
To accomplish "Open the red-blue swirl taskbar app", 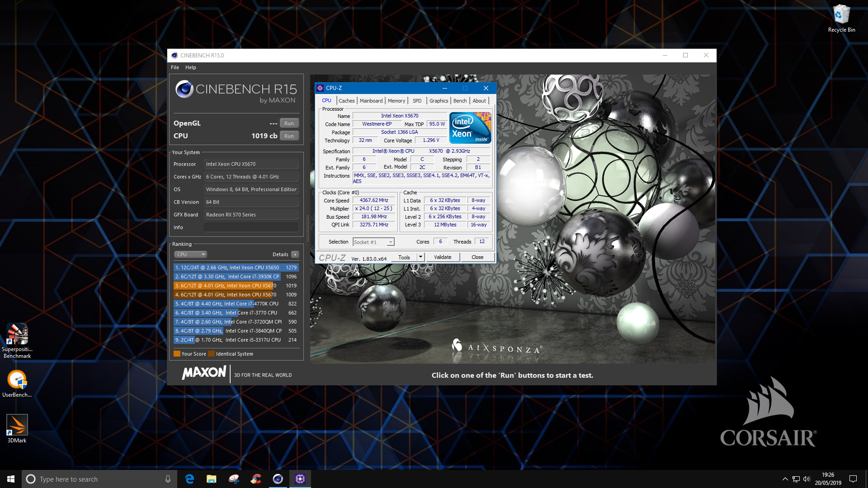I will [x=256, y=479].
